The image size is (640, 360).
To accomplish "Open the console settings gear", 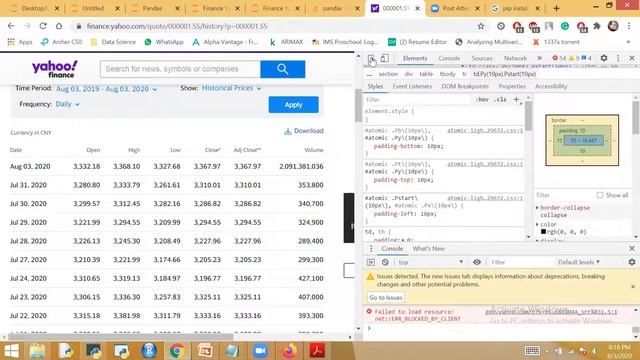I will click(x=632, y=262).
